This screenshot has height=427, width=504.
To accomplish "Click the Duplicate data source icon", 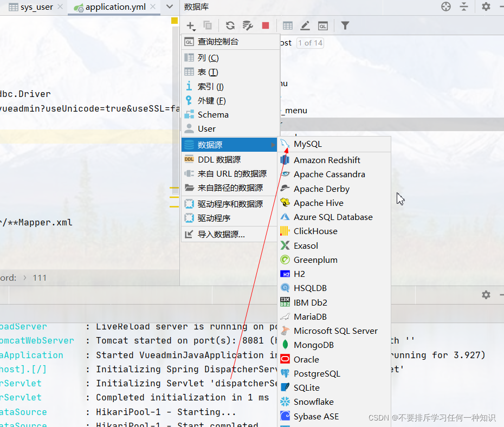I will [208, 25].
